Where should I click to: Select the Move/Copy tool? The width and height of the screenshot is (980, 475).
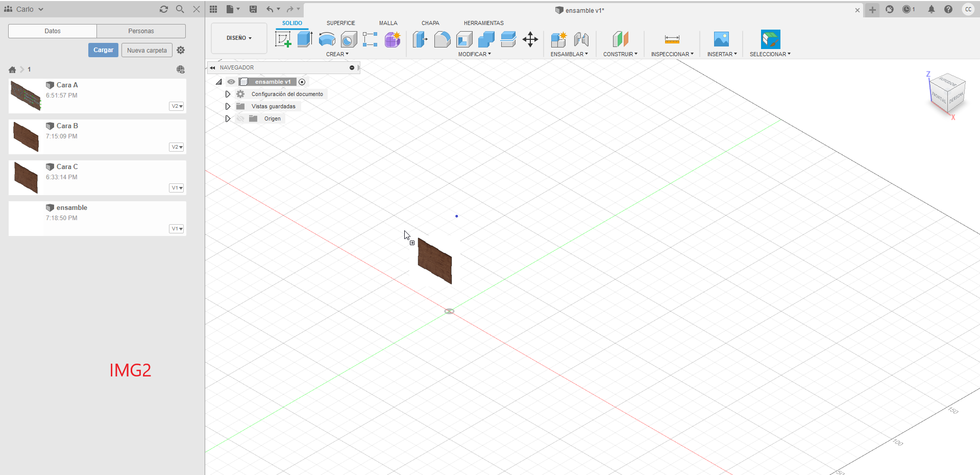click(530, 39)
